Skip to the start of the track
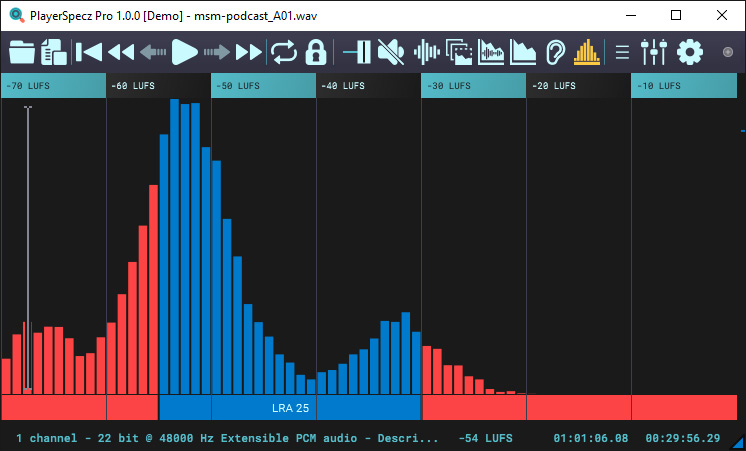The image size is (746, 451). pyautogui.click(x=88, y=52)
